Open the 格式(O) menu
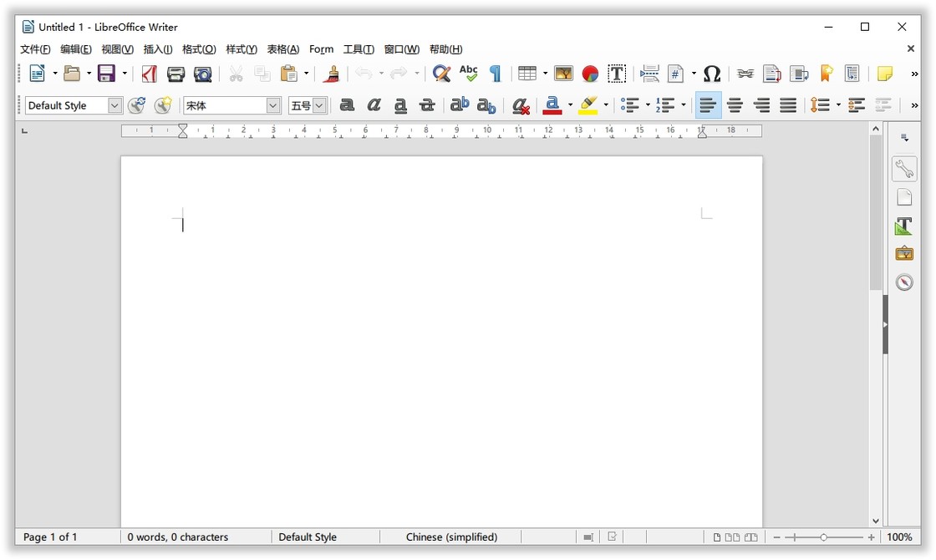The image size is (936, 560). coord(199,49)
